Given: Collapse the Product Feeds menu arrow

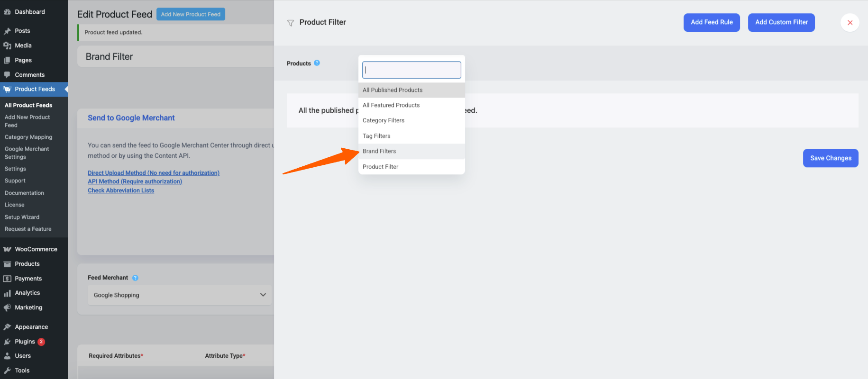Looking at the screenshot, I should click(66, 89).
